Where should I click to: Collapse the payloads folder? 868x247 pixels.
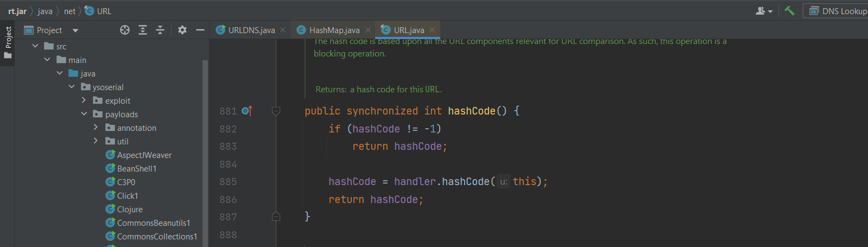84,114
